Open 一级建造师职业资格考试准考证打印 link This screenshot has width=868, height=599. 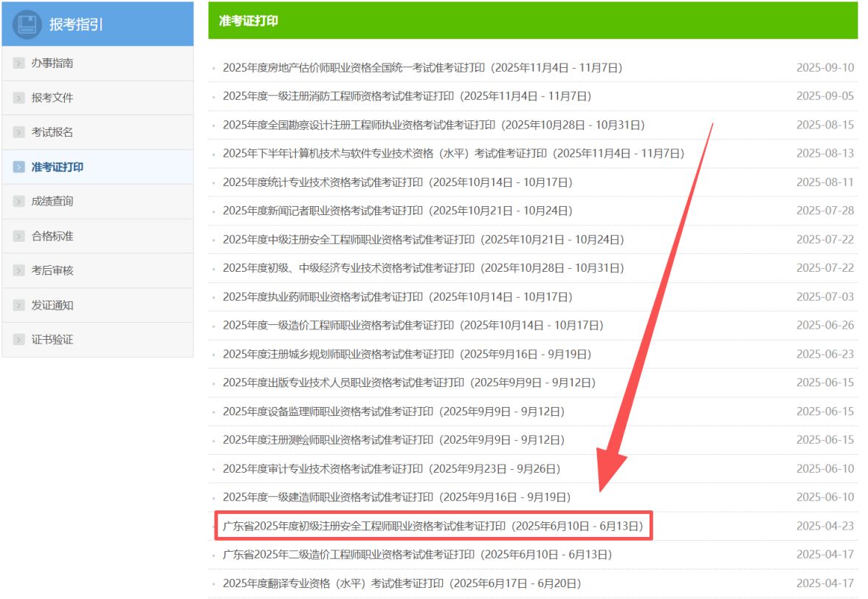tap(396, 497)
